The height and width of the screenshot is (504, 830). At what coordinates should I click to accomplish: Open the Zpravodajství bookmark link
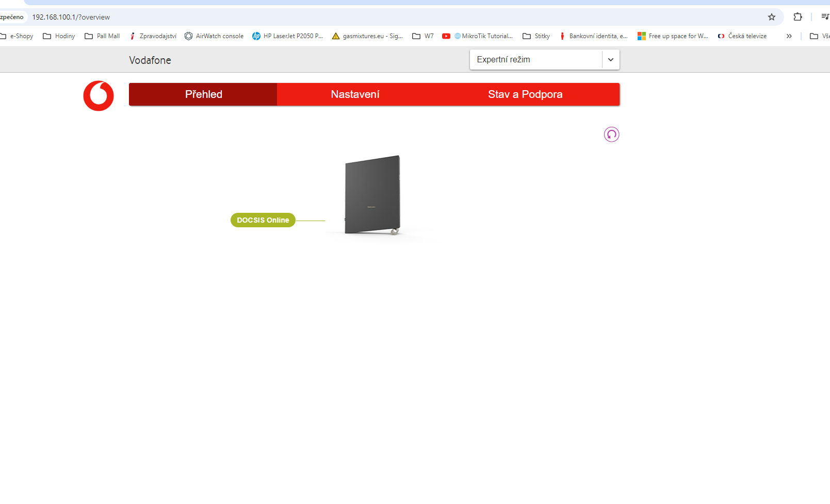click(153, 36)
